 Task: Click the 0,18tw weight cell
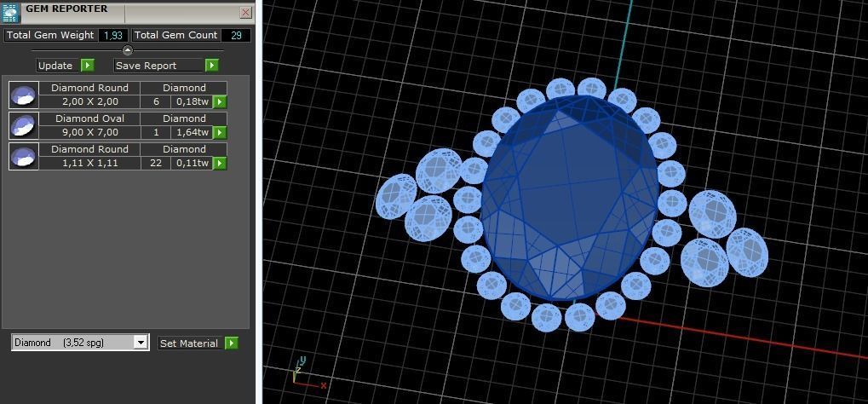click(x=193, y=102)
